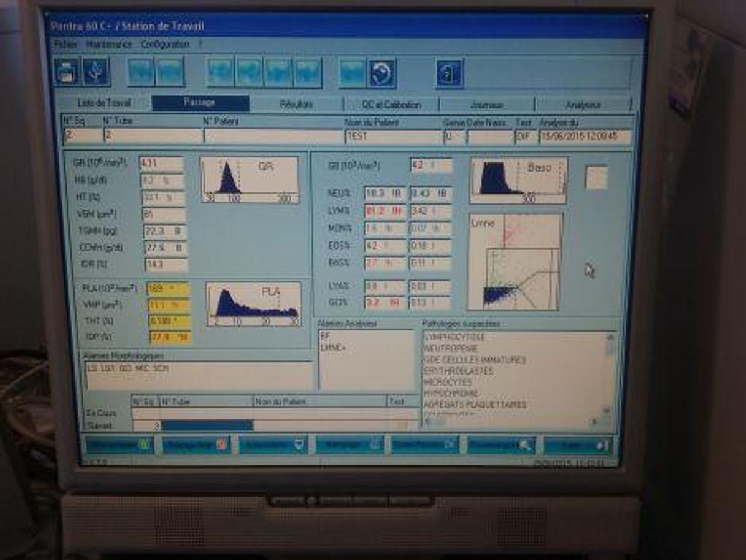The image size is (746, 560).
Task: Go to the Journaux tab
Action: click(x=487, y=105)
